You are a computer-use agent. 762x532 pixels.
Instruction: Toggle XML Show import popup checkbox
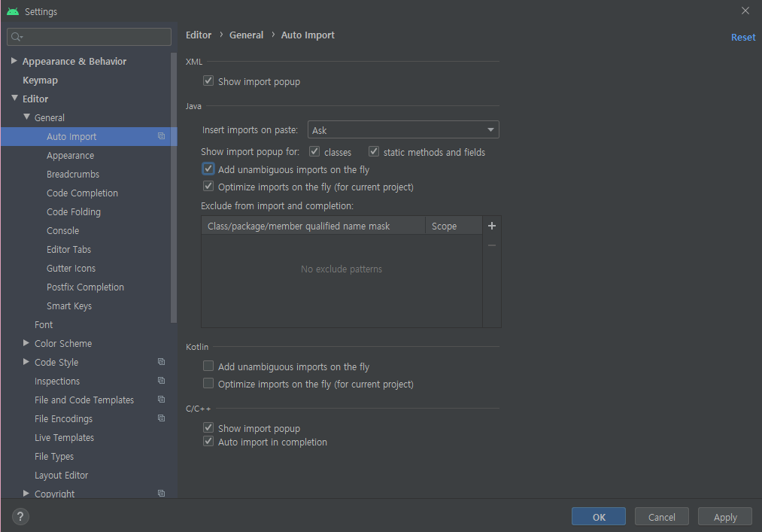208,81
